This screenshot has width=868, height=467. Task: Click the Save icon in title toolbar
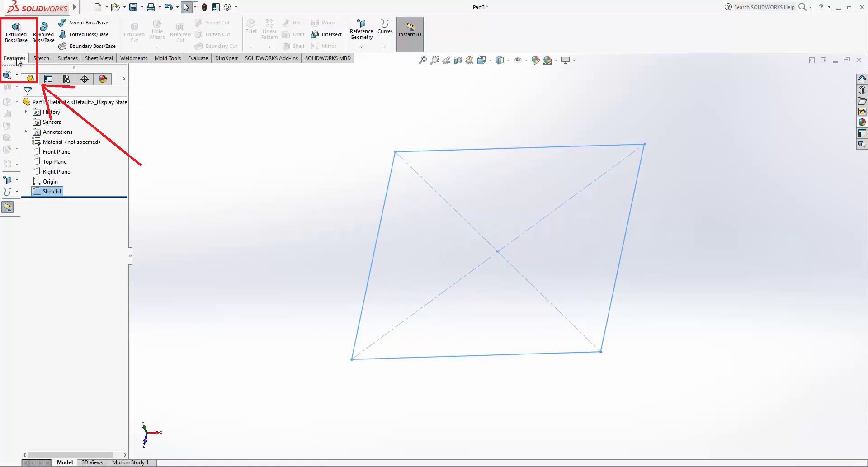pos(133,7)
